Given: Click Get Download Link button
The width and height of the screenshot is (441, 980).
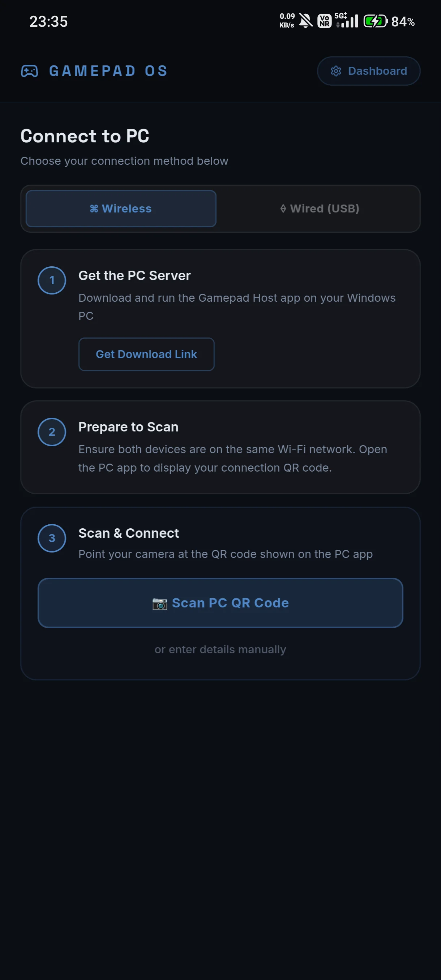Looking at the screenshot, I should (146, 354).
